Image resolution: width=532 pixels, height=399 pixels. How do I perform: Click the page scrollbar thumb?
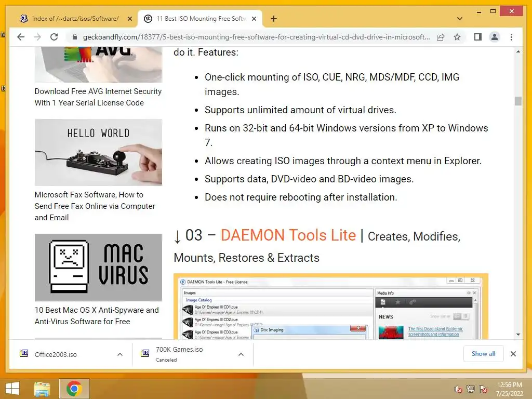coord(518,101)
